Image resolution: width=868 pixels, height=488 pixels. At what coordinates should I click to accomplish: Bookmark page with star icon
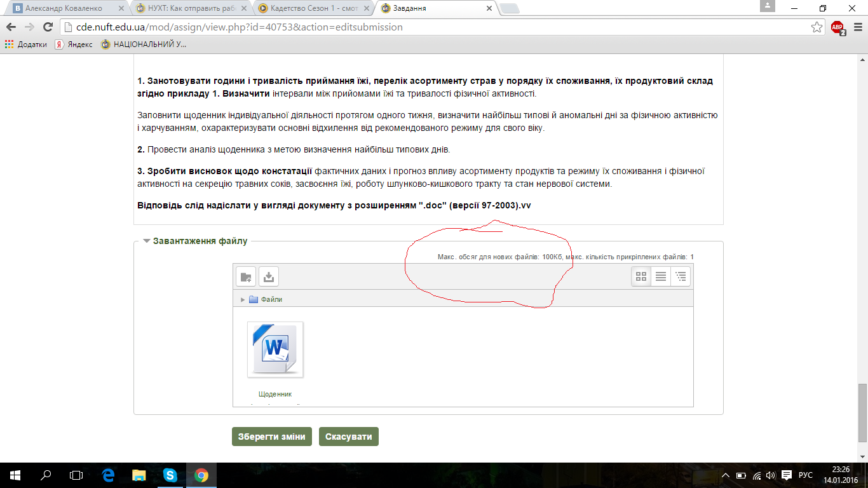pos(817,27)
